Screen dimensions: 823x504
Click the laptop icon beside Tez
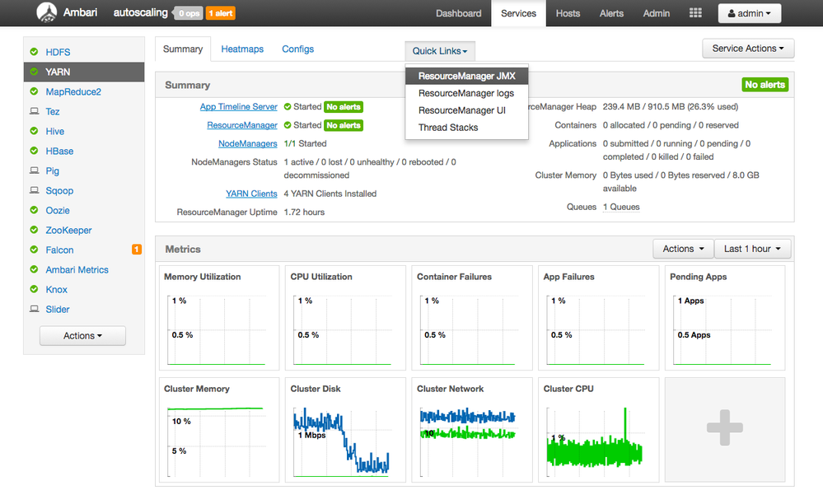[34, 112]
